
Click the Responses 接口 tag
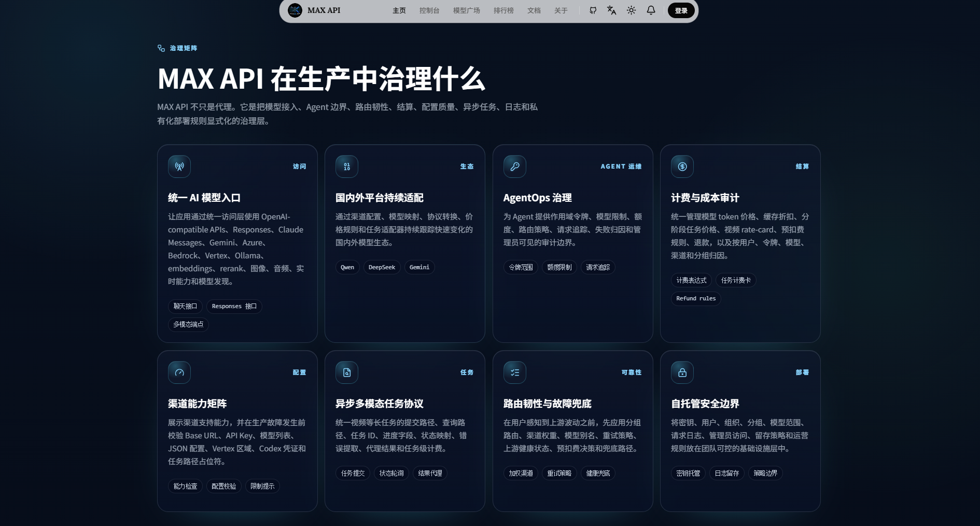click(234, 307)
